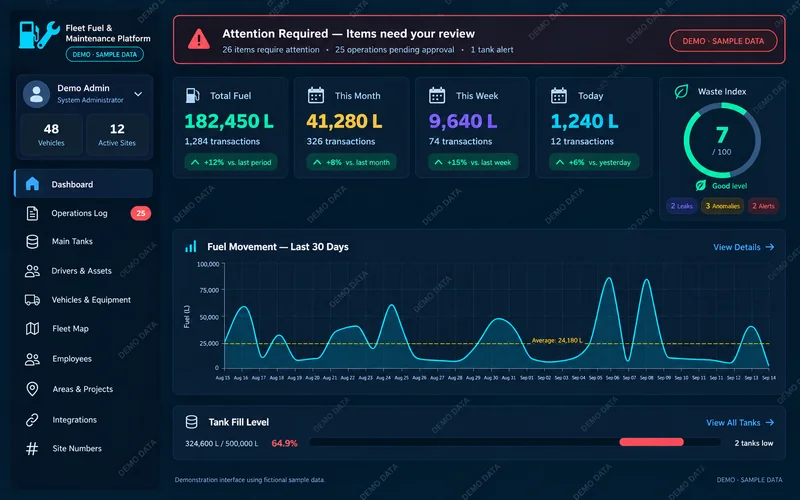Click the Areas & Projects pin icon
Screen dimensions: 800x500
click(32, 389)
